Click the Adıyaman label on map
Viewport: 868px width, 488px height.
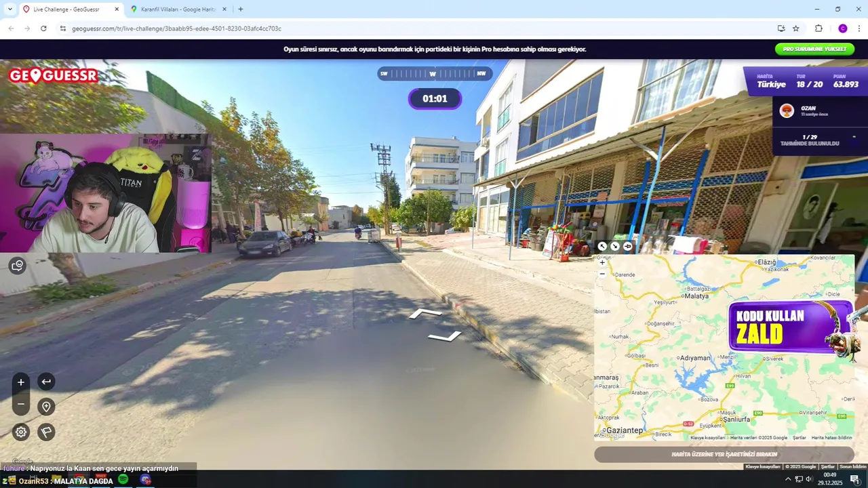[695, 358]
